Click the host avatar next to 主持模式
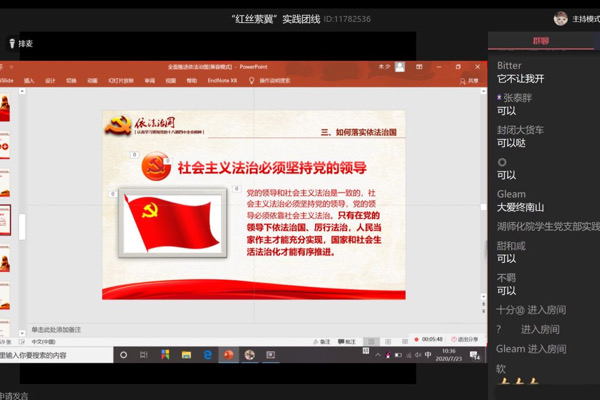 point(561,18)
